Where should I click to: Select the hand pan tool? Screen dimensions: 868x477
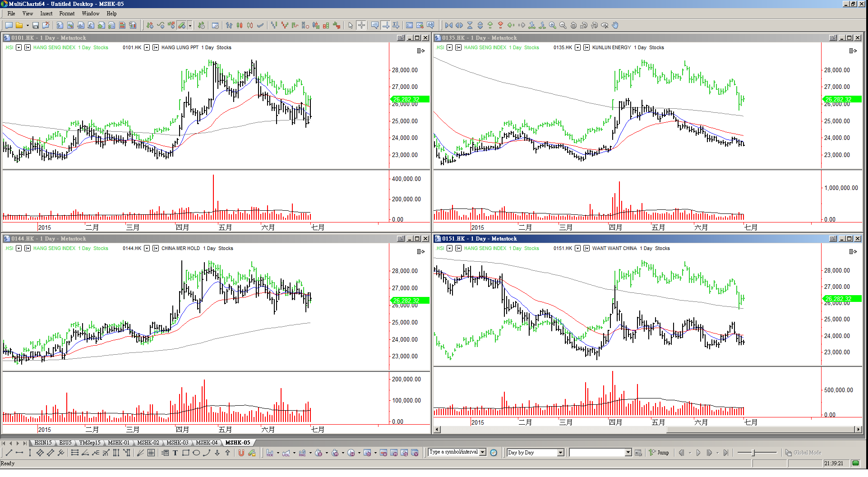[x=615, y=25]
